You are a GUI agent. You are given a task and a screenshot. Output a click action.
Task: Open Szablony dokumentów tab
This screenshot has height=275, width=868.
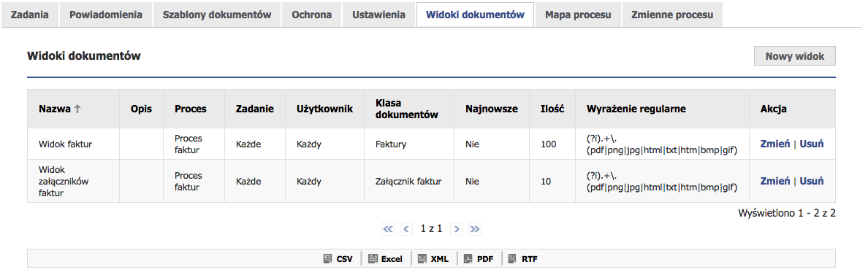point(217,15)
